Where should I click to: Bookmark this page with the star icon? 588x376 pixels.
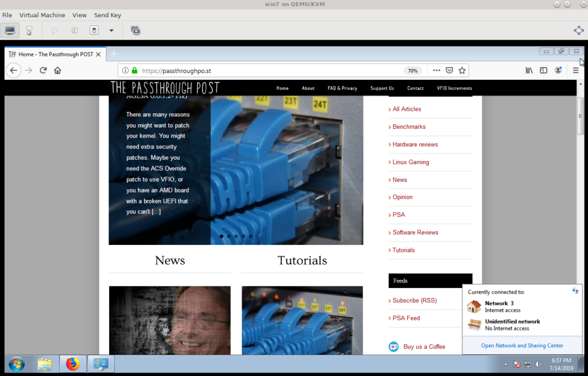tap(462, 70)
